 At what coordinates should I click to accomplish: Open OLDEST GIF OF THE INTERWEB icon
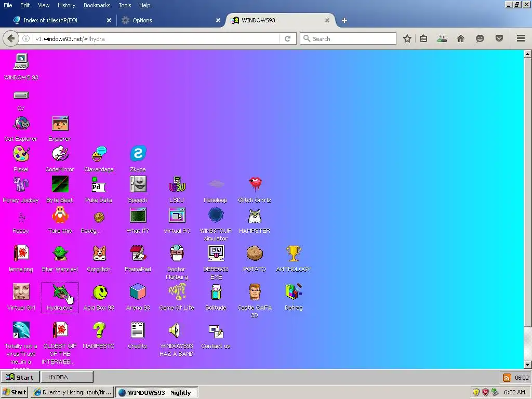60,330
